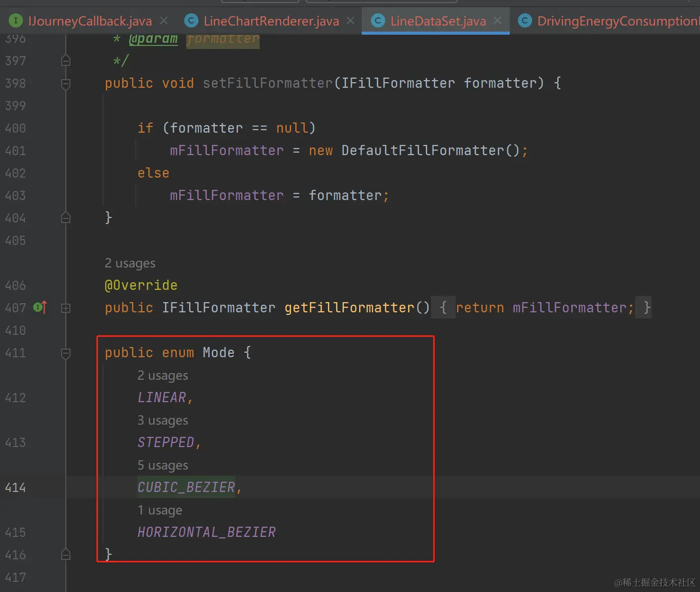Click the STEPPED enum constant
The image size is (700, 592).
pyautogui.click(x=166, y=442)
